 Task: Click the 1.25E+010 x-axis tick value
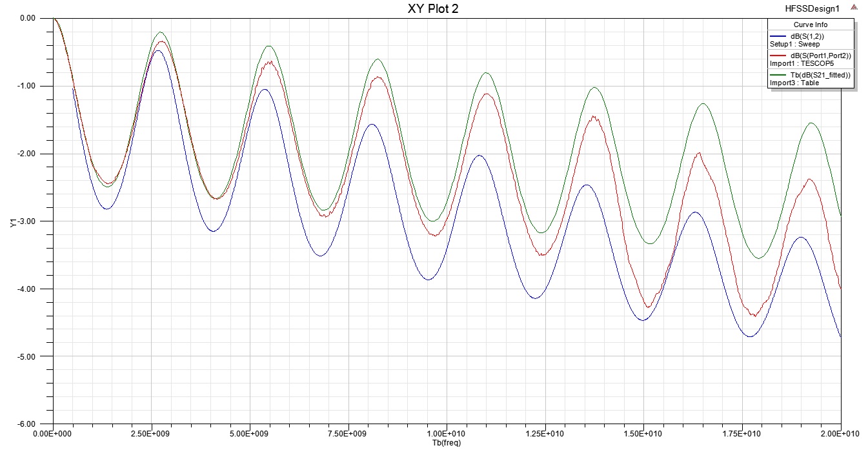(545, 433)
